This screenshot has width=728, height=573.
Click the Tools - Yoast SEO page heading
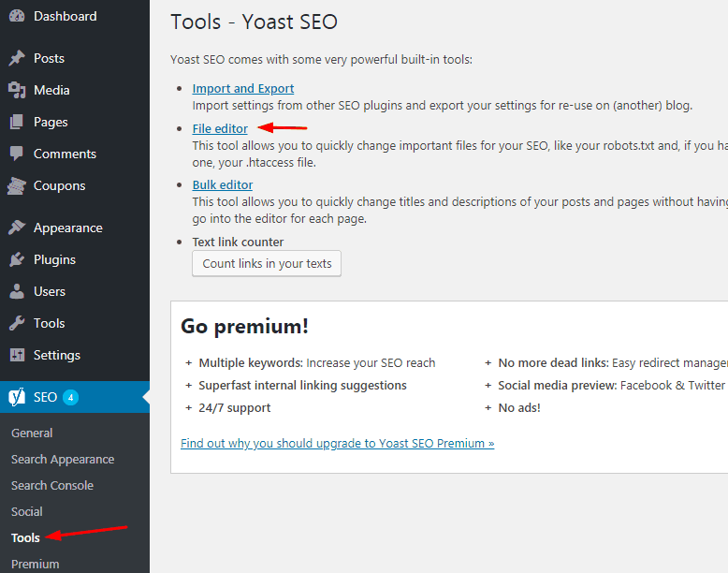254,22
